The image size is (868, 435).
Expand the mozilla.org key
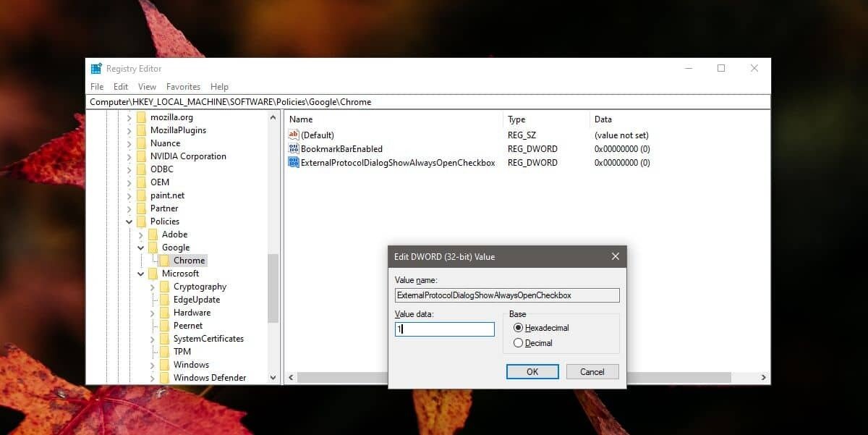(x=129, y=117)
